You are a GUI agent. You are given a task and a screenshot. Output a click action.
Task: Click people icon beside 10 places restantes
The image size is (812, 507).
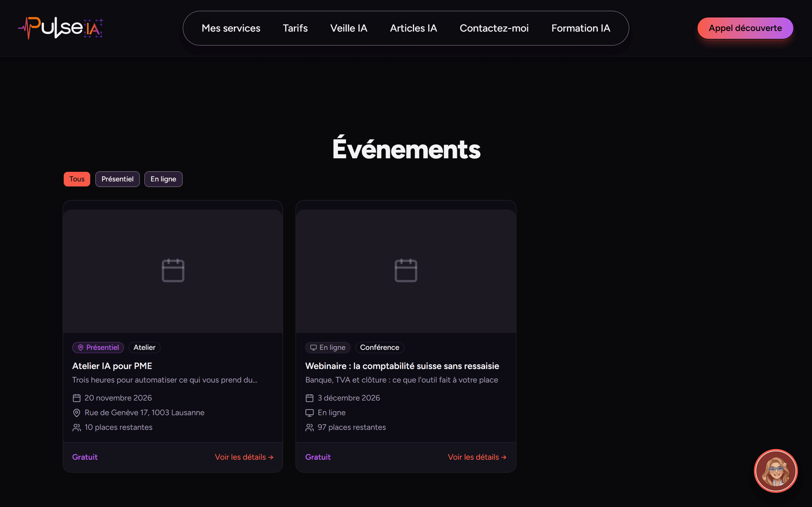click(x=76, y=428)
